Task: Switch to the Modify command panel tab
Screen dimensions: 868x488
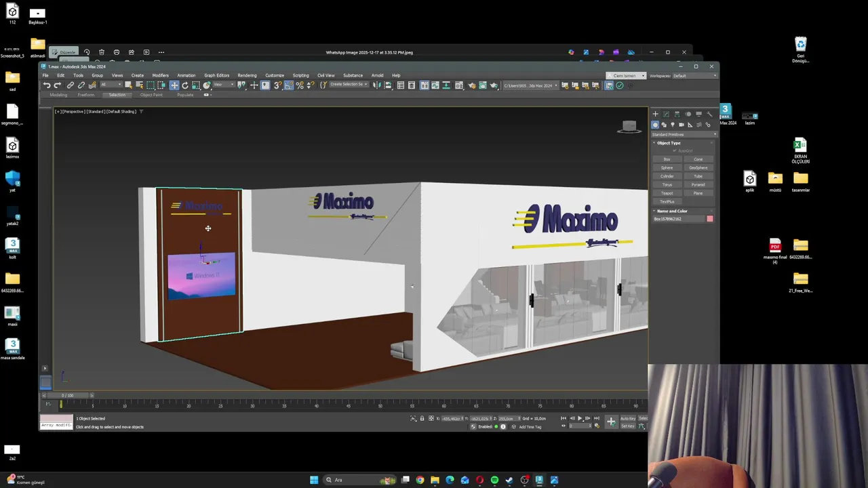Action: click(x=666, y=114)
